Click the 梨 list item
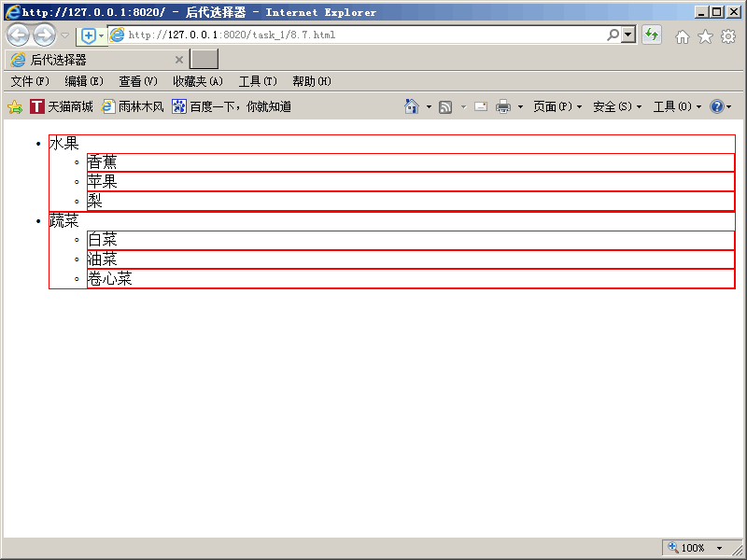Image resolution: width=747 pixels, height=560 pixels. pos(411,201)
